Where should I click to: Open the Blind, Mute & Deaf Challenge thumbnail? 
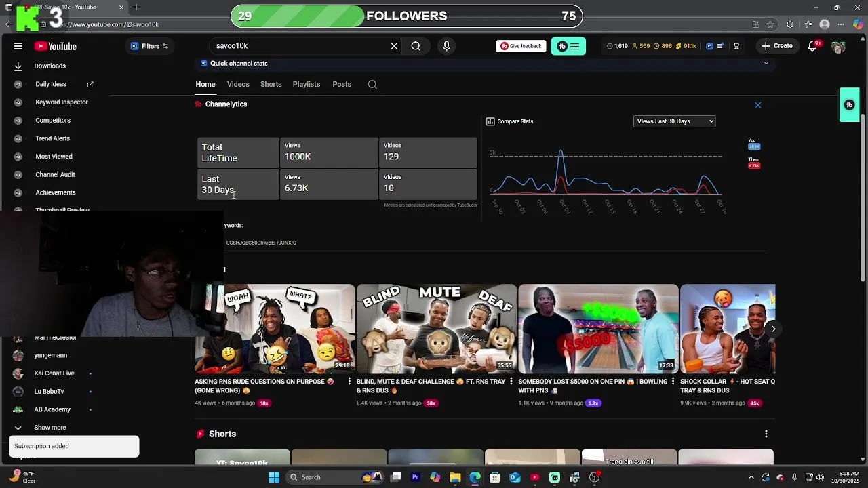pos(436,329)
